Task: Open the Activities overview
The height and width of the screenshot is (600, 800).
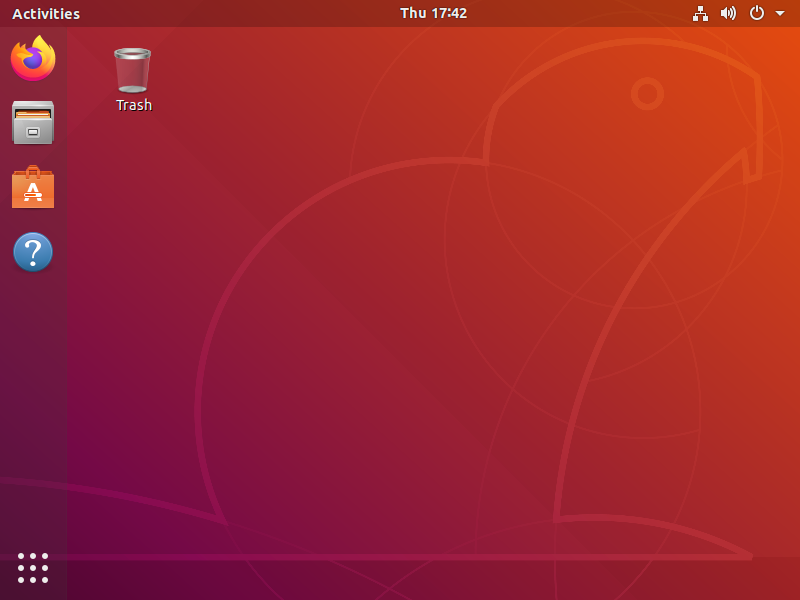Action: click(46, 13)
